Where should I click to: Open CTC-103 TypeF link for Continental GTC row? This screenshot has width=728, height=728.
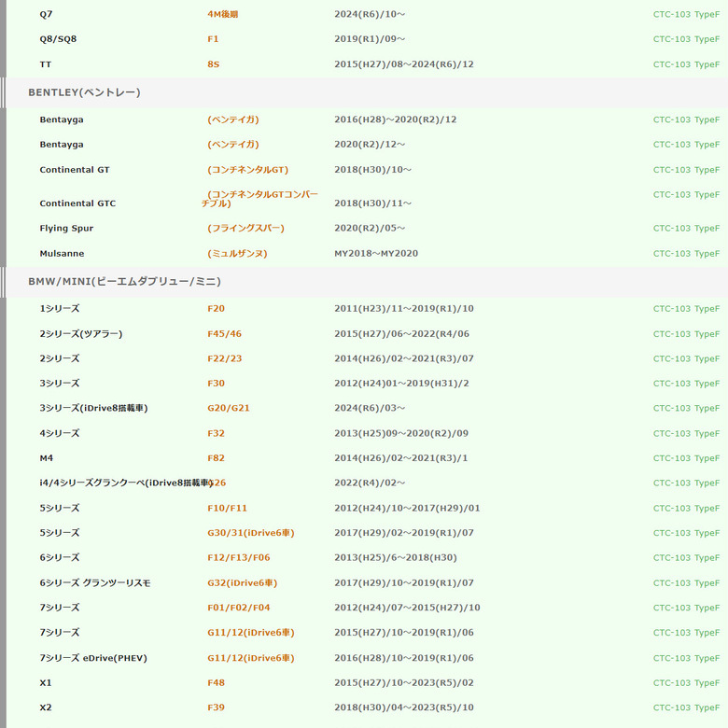tap(686, 194)
